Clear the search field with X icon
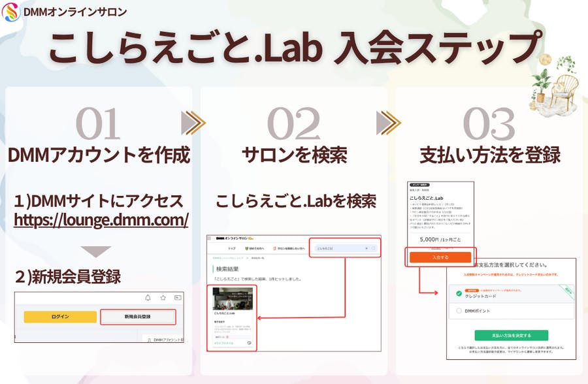The height and width of the screenshot is (384, 588). [366, 249]
